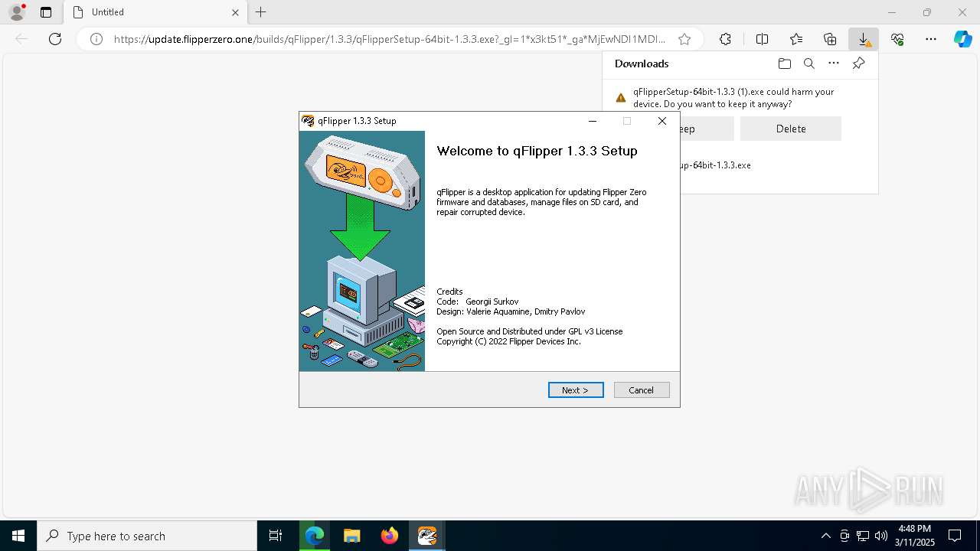
Task: Open the downloads folder icon
Action: point(784,64)
